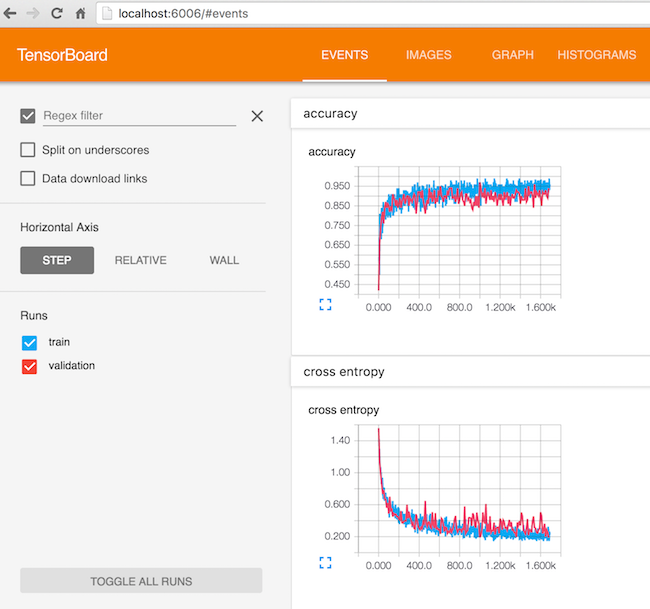Expand cross entropy chart to full size
Screen dimensions: 650x609
click(325, 563)
